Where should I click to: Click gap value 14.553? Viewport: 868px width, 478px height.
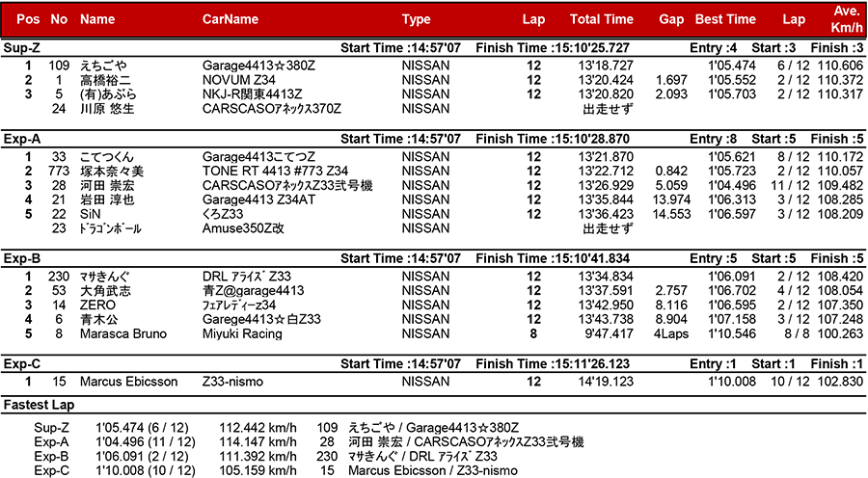671,215
